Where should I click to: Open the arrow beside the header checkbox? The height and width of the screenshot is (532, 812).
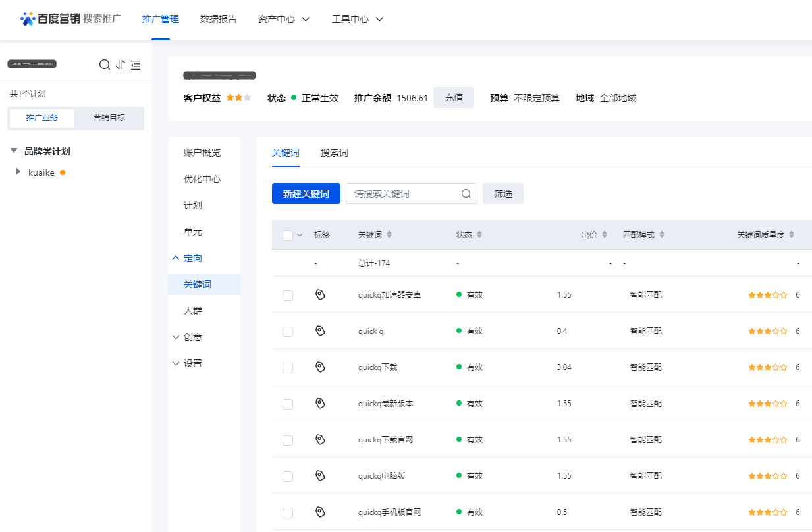[300, 236]
